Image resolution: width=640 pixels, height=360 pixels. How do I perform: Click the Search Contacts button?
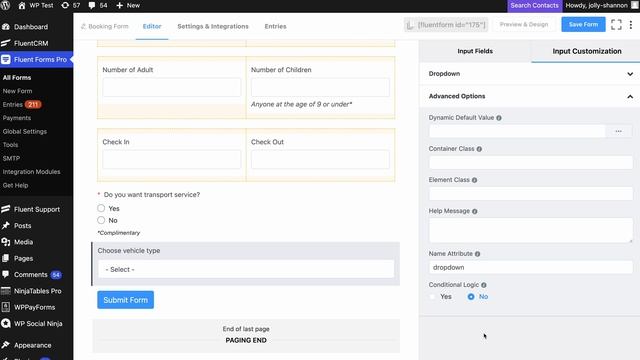[x=534, y=5]
